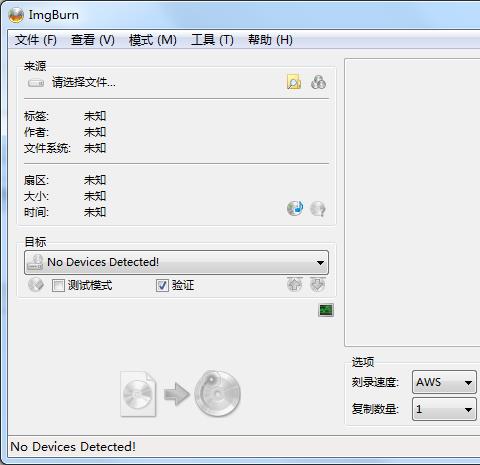This screenshot has height=465, width=480.
Task: Open the 模式 (M) menu
Action: point(153,40)
